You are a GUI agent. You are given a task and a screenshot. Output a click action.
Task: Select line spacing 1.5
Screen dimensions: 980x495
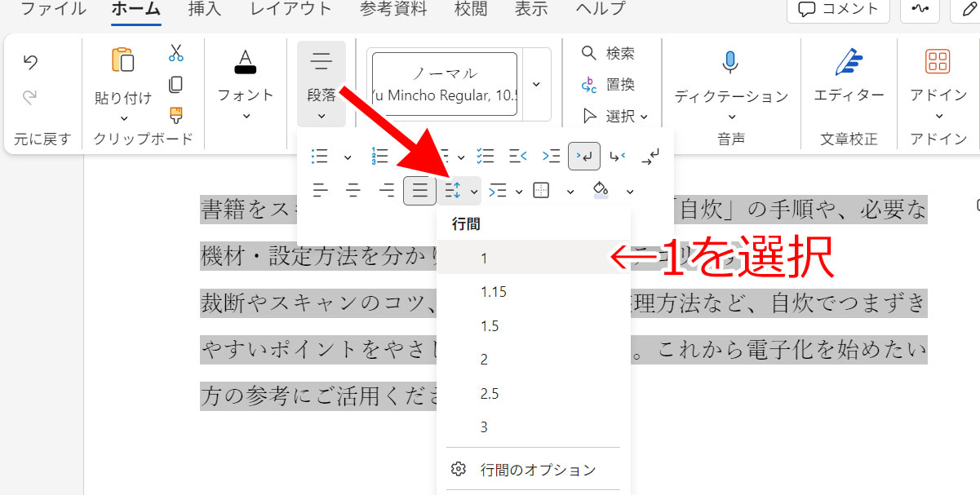click(534, 326)
